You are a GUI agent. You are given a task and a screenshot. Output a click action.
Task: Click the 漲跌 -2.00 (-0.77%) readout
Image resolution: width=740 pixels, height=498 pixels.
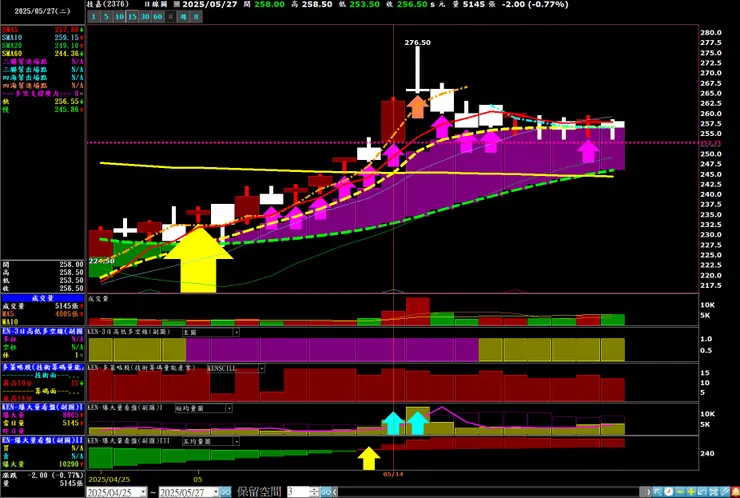(43, 475)
